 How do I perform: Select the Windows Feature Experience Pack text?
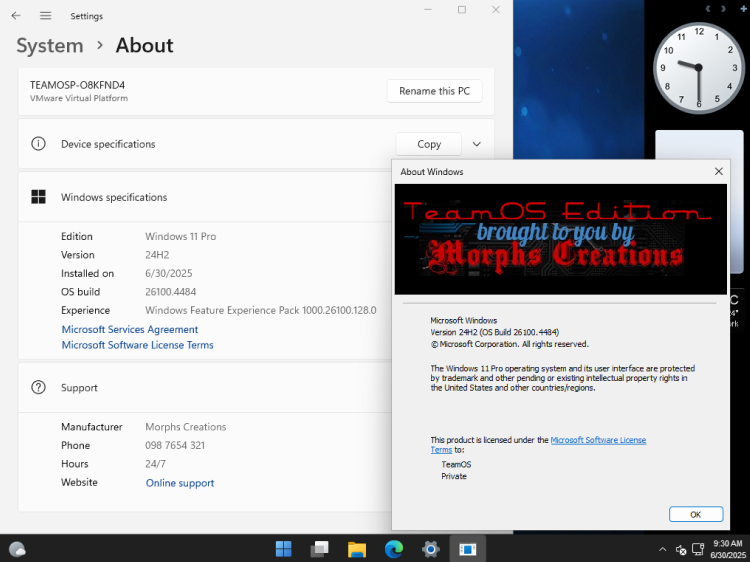pyautogui.click(x=261, y=310)
